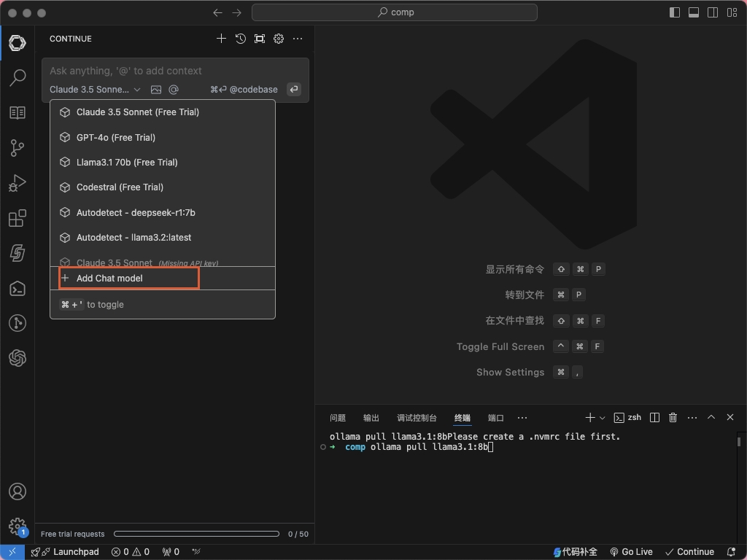The height and width of the screenshot is (560, 747).
Task: Create a new terminal
Action: pos(589,418)
